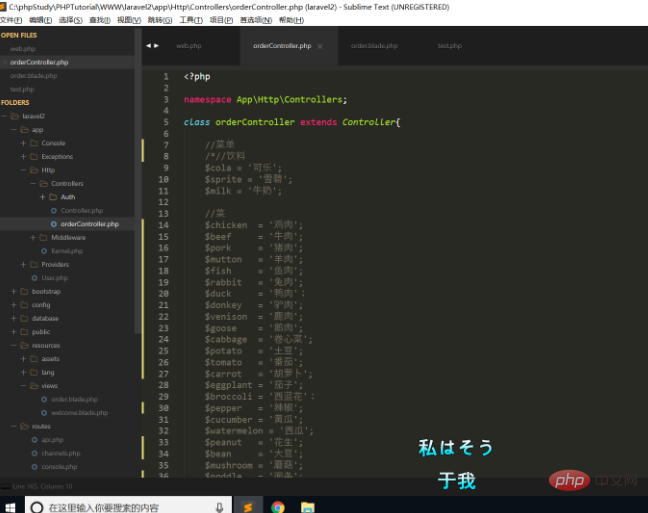Click the namespace keyword on line 3
Viewport: 648px width, 513px height.
tap(207, 100)
